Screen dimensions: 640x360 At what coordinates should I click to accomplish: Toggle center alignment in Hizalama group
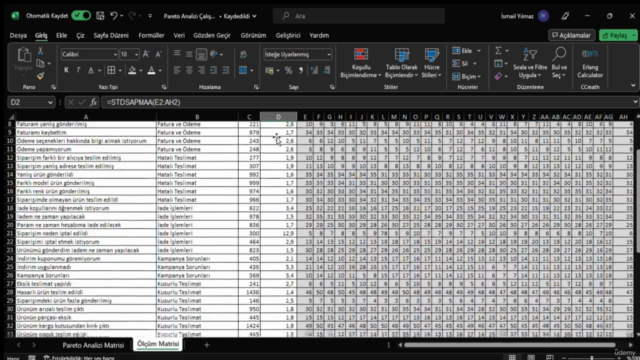tap(189, 70)
